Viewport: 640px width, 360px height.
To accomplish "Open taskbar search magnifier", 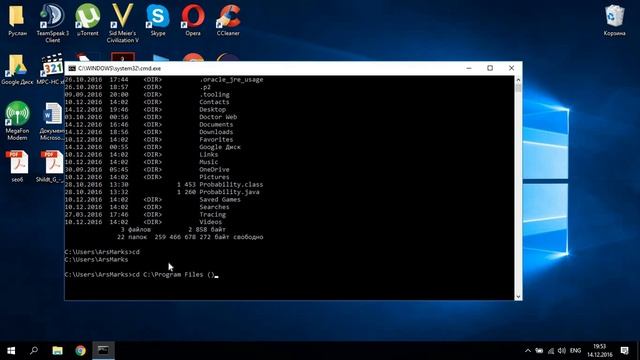I will pyautogui.click(x=34, y=351).
